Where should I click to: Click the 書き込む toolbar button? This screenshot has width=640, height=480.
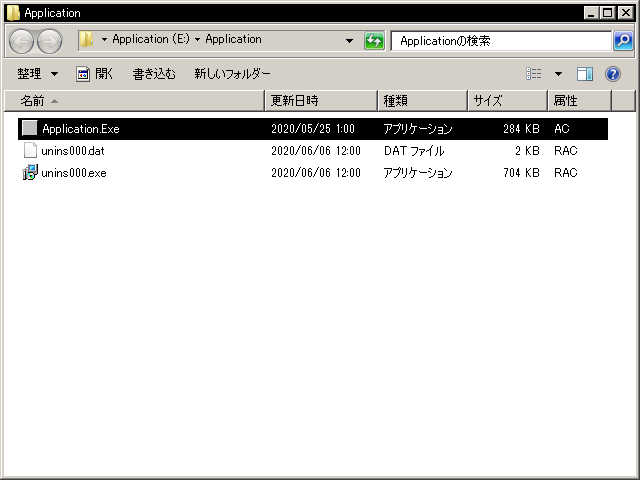[x=154, y=74]
